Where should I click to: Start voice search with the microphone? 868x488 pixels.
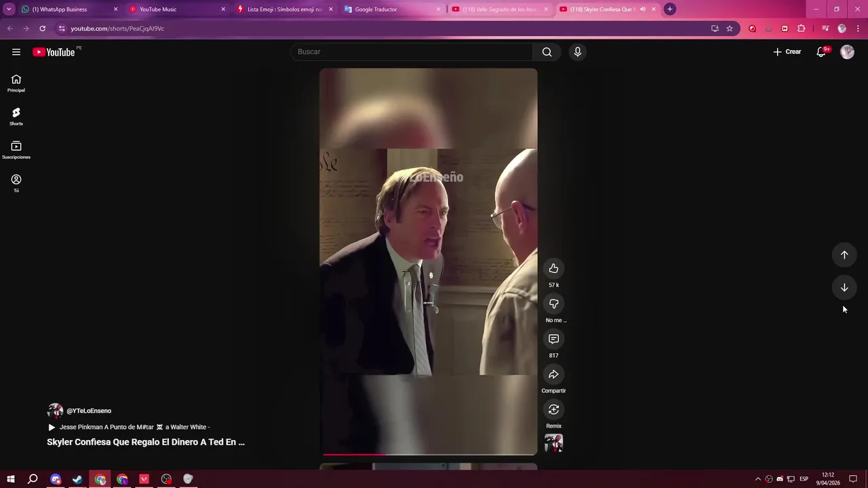[577, 52]
